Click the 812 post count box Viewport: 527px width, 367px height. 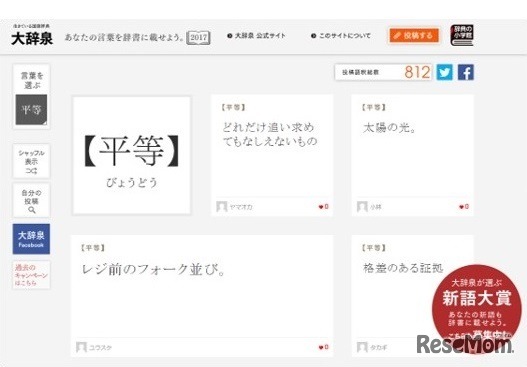pos(383,72)
